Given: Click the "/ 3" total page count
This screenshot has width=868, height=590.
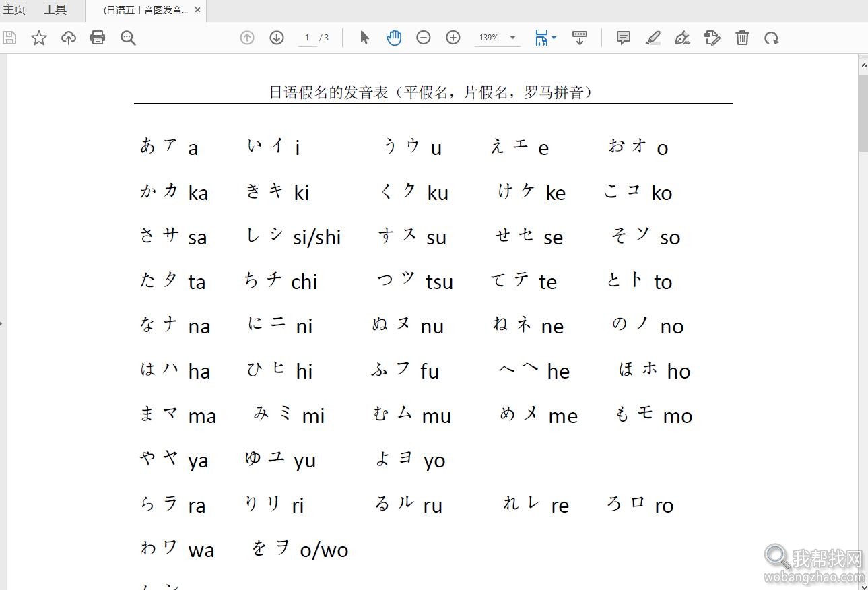Looking at the screenshot, I should click(325, 38).
